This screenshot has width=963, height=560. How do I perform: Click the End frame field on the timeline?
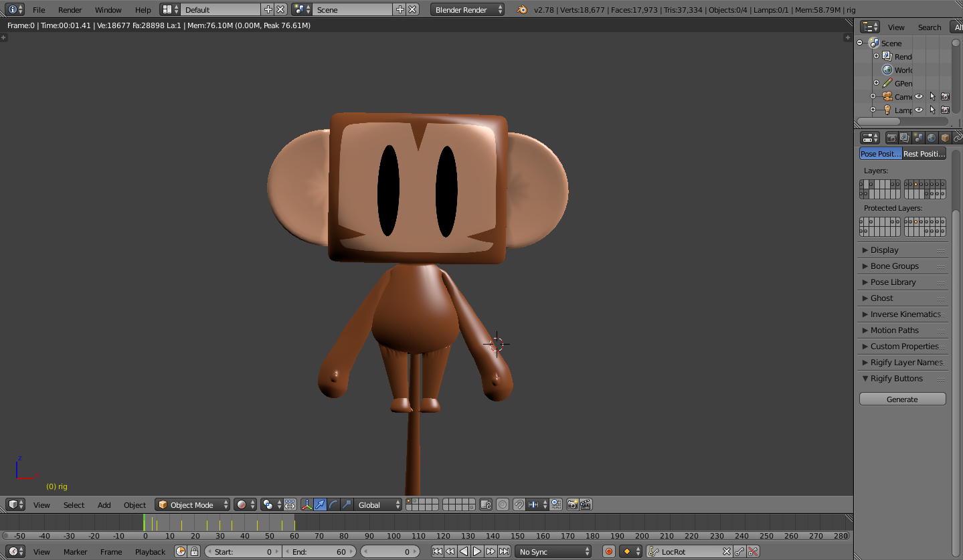click(319, 551)
